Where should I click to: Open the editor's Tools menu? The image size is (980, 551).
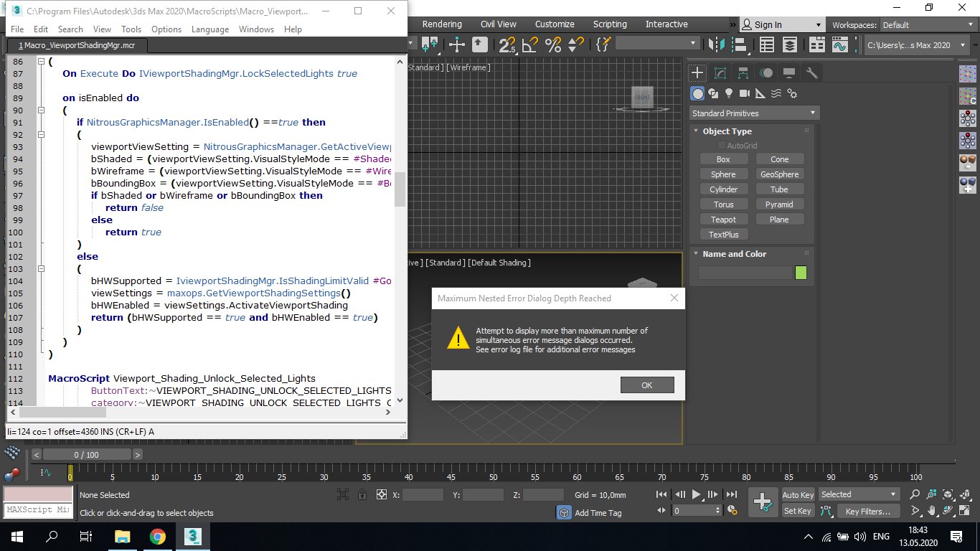pyautogui.click(x=131, y=29)
